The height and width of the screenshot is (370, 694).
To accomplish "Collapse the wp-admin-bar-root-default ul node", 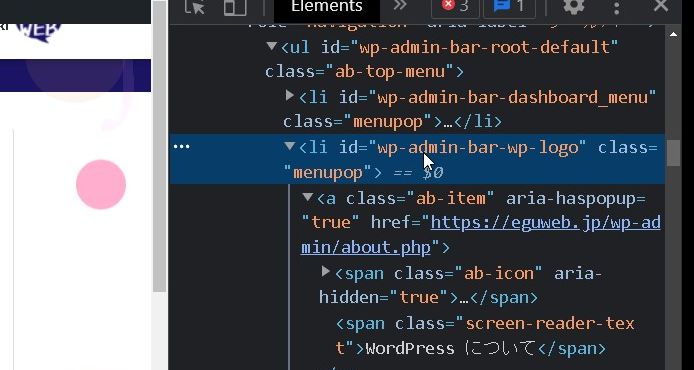I will pos(272,45).
